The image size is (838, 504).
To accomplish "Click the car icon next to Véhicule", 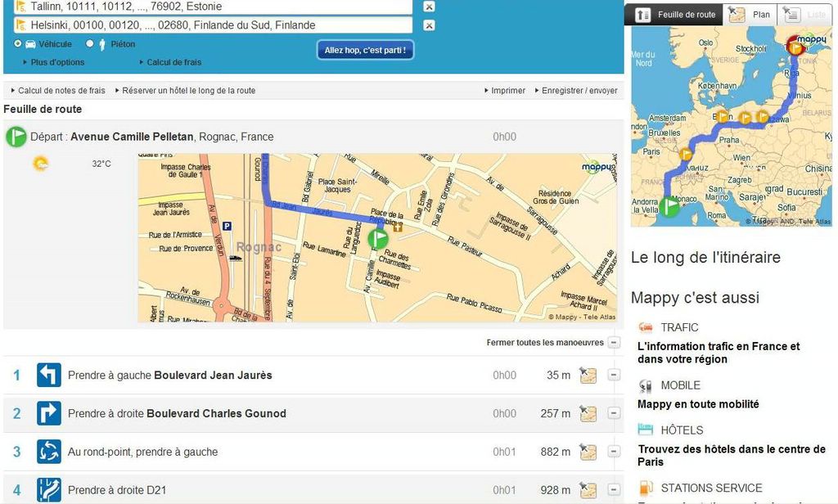I will [30, 44].
